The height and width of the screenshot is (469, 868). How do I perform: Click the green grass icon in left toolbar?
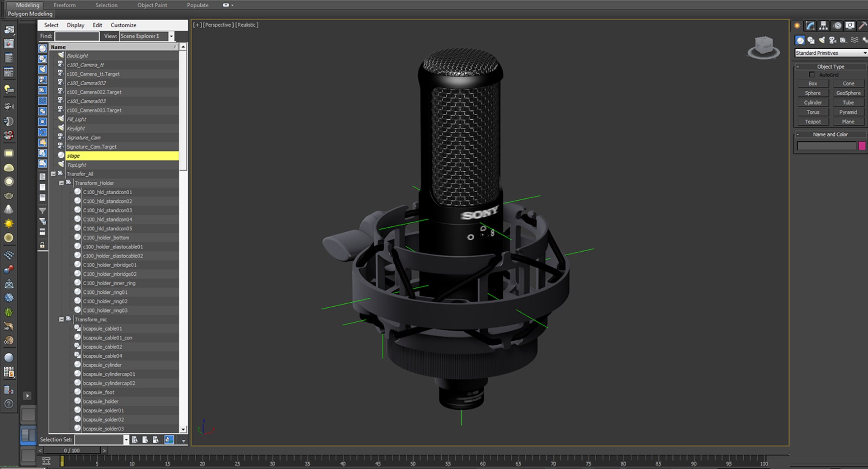9,312
